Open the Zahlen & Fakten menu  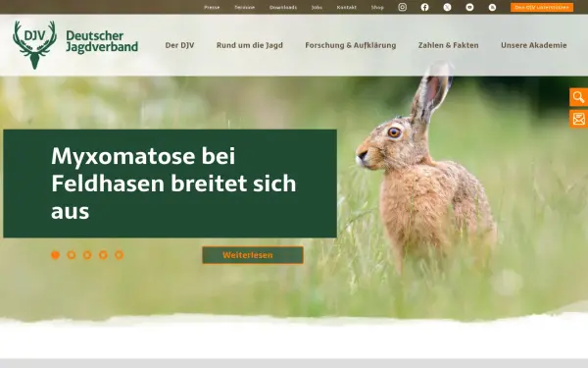(x=448, y=45)
